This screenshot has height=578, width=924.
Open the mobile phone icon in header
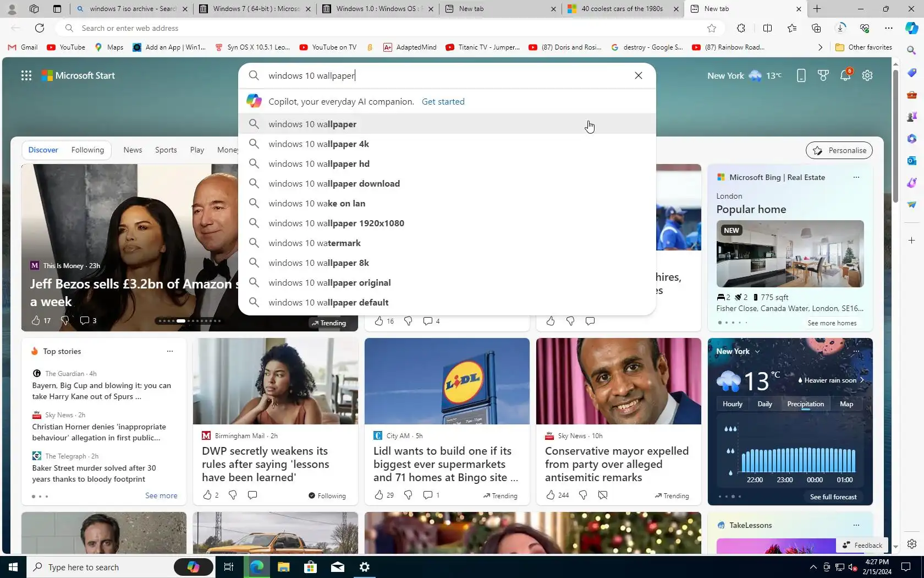tap(801, 75)
